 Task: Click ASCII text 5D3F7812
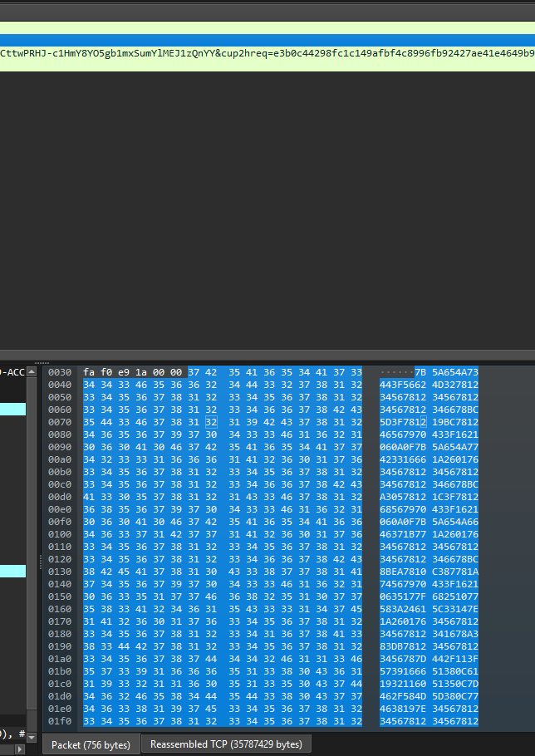(403, 422)
